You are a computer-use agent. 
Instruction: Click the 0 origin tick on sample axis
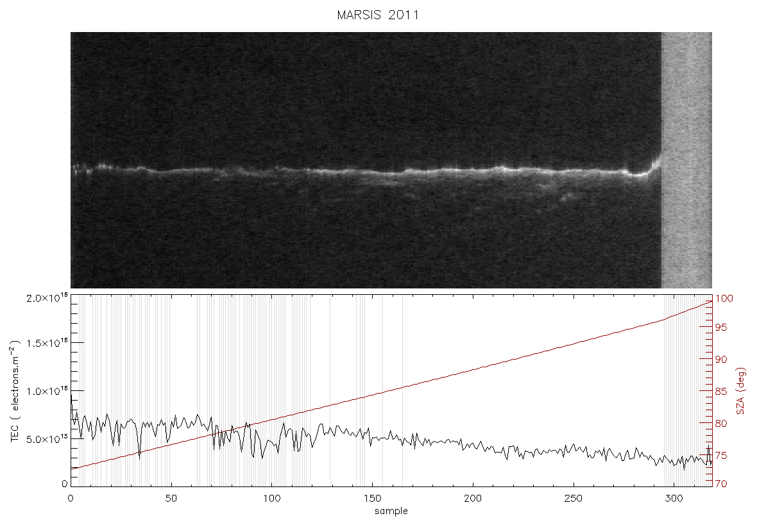71,499
